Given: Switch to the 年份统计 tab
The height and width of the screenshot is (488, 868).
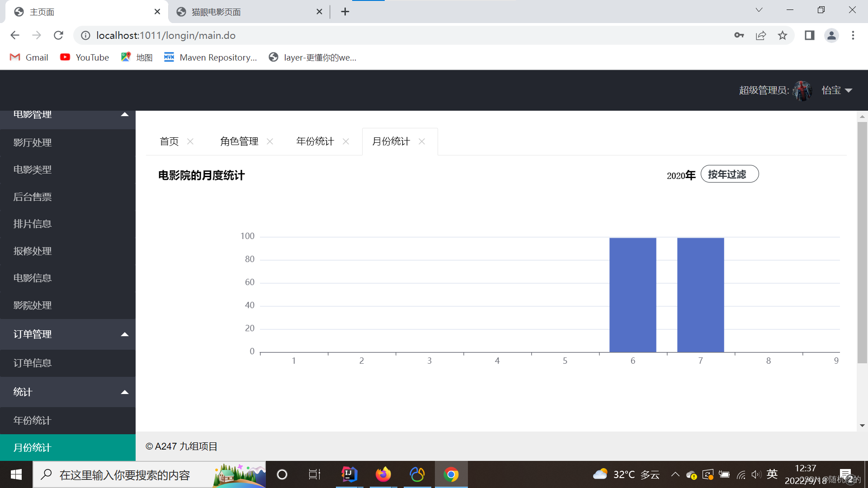Looking at the screenshot, I should (315, 141).
